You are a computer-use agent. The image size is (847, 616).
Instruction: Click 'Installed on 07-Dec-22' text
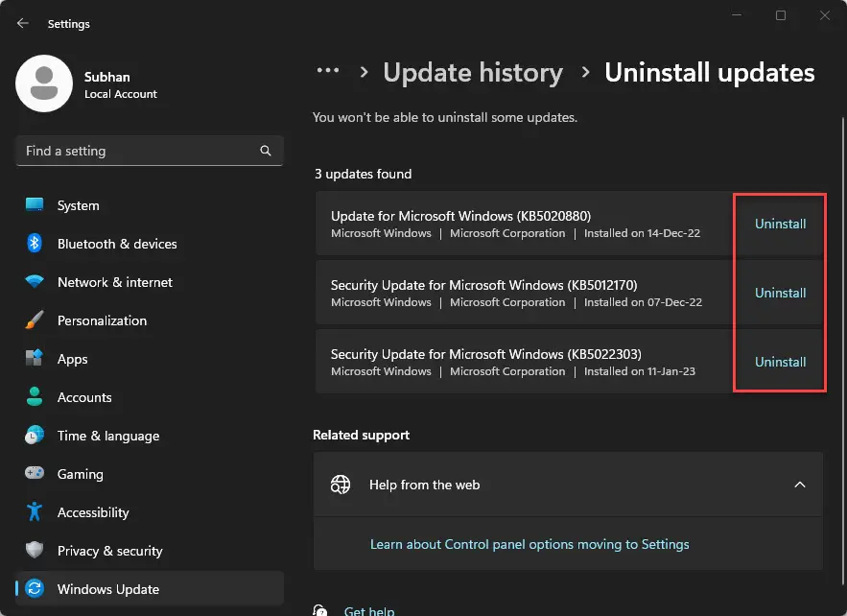click(643, 302)
